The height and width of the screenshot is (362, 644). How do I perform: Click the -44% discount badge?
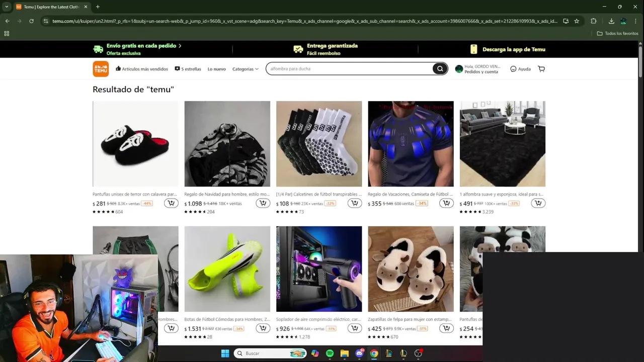[x=146, y=204]
